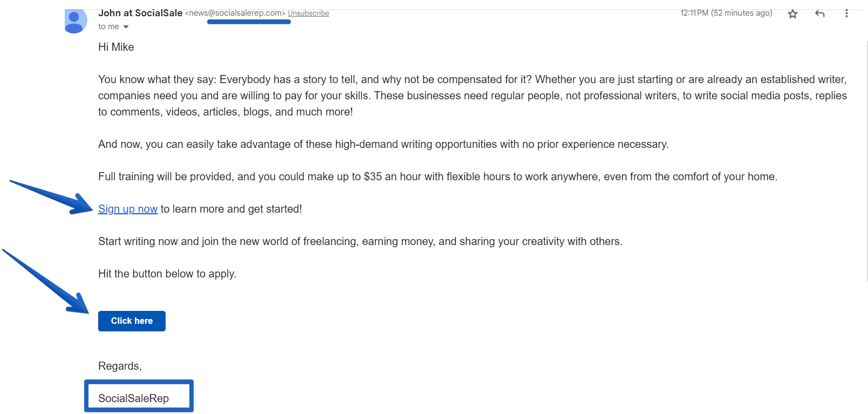Expand recipient details arrow beside "to me"
Screen dimensions: 868x414
click(x=126, y=27)
